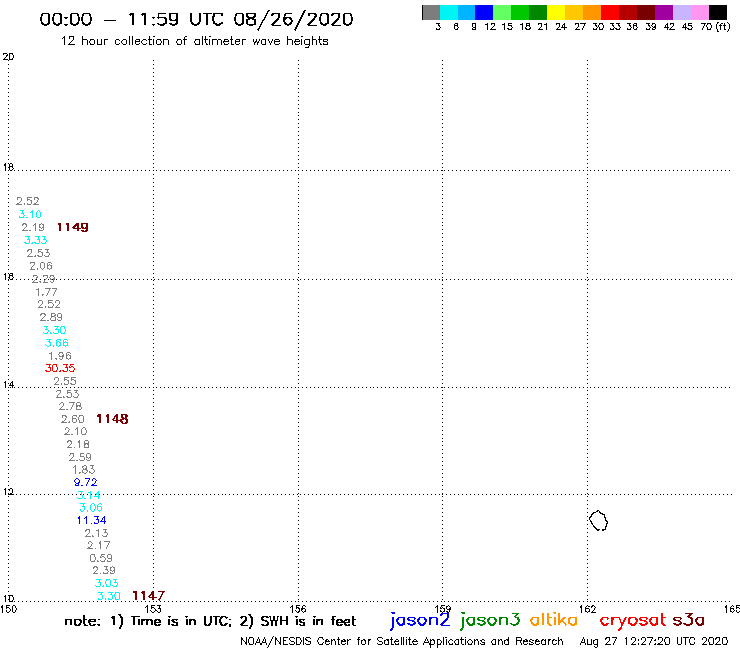Click the NOAA/NESDIS credit line
The image size is (740, 650).
tap(402, 641)
